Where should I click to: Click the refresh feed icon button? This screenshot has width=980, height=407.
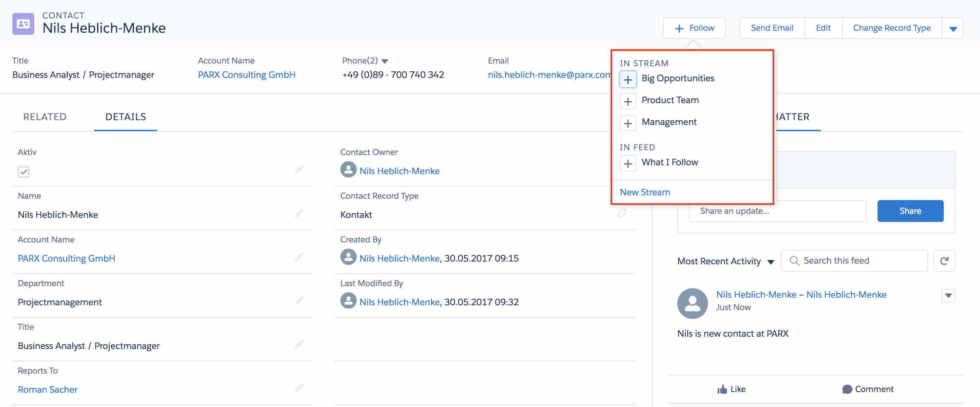[944, 261]
